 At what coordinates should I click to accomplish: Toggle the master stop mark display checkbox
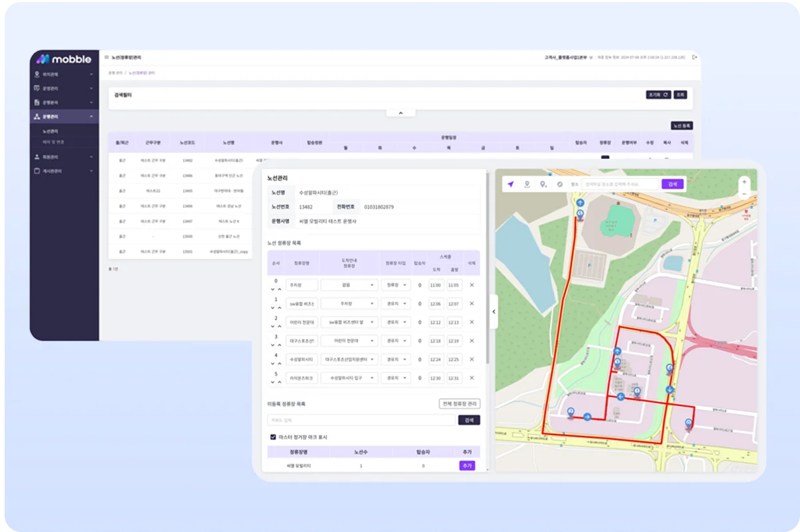pyautogui.click(x=273, y=437)
